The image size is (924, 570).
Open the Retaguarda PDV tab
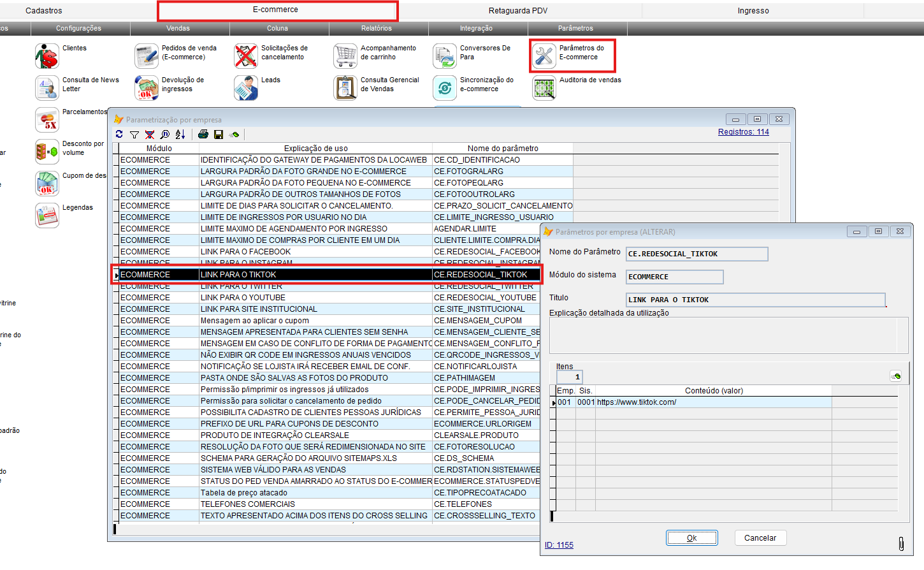click(x=517, y=11)
